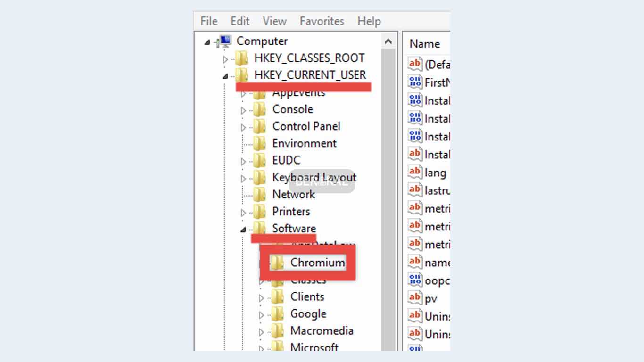Click the tree pane scroll-up arrow
The height and width of the screenshot is (362, 644).
tap(388, 41)
